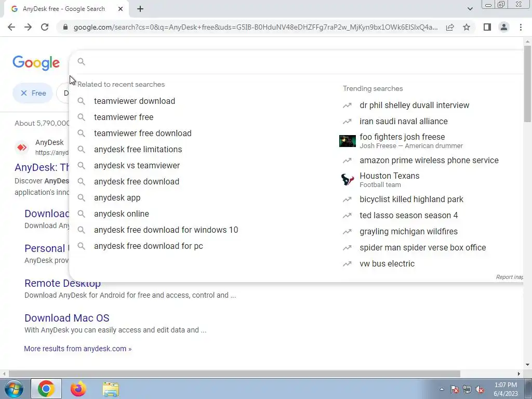Image resolution: width=532 pixels, height=399 pixels.
Task: Choose suggestion anydesk free limitations
Action: tap(138, 149)
